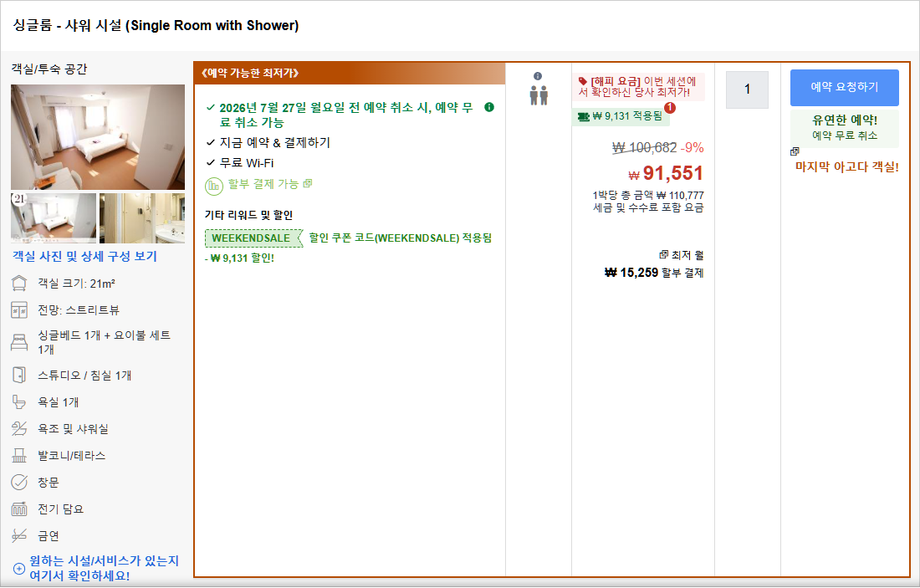The height and width of the screenshot is (588, 920).
Task: Click the window checkmark icon
Action: click(19, 483)
